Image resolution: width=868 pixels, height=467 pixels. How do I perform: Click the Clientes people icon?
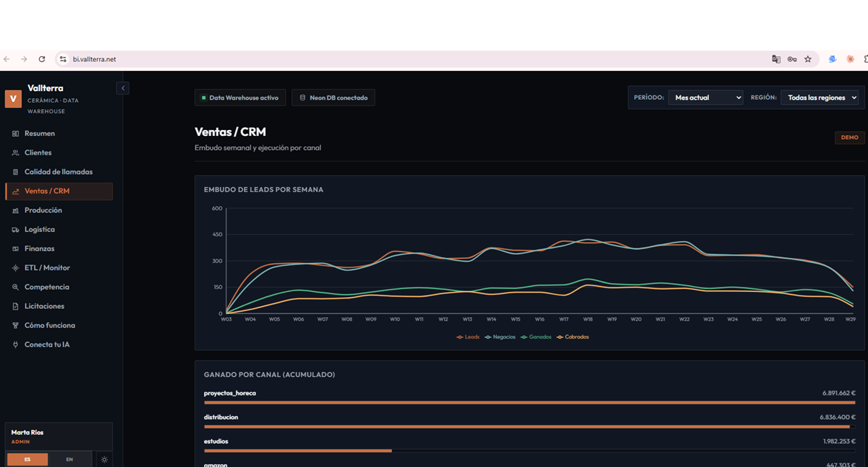point(16,153)
